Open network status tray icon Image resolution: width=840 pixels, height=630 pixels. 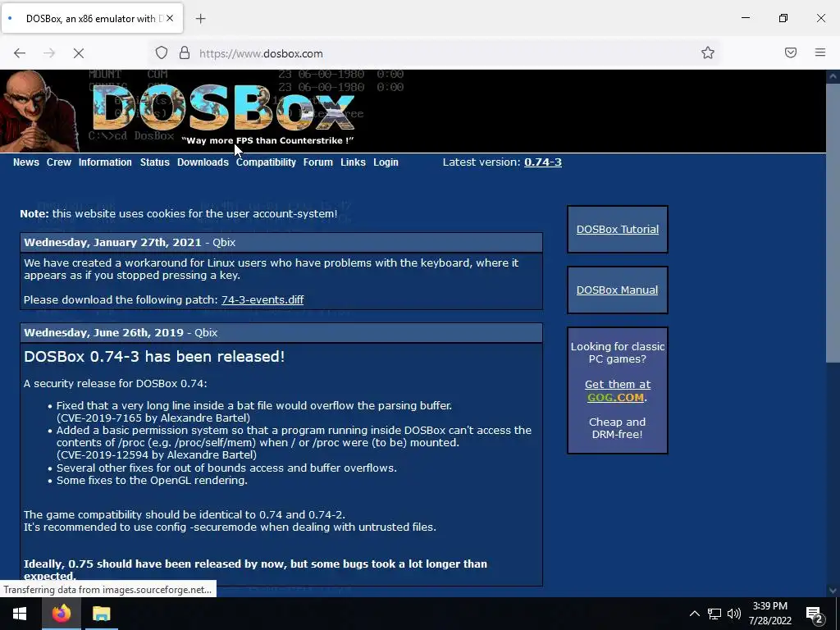714,614
